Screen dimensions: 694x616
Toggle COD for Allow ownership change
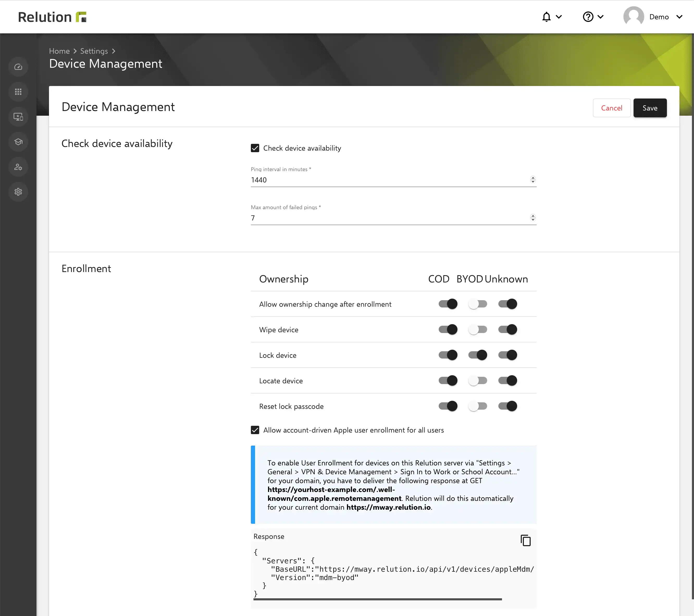[448, 304]
